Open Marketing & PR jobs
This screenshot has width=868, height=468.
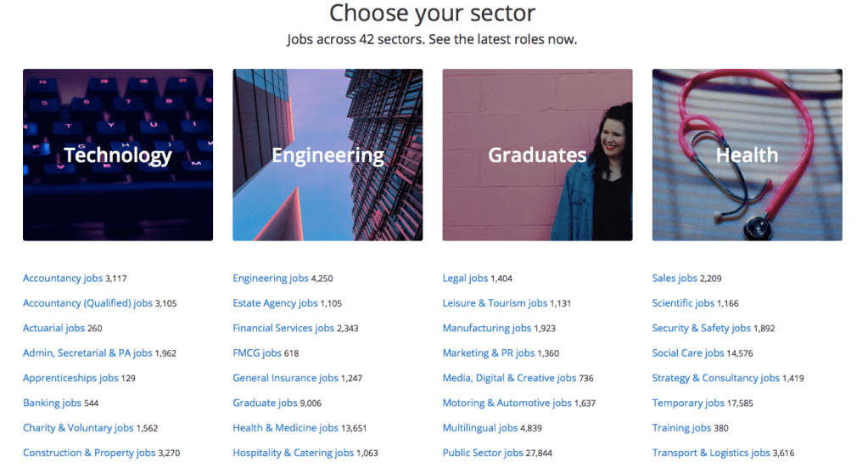489,353
